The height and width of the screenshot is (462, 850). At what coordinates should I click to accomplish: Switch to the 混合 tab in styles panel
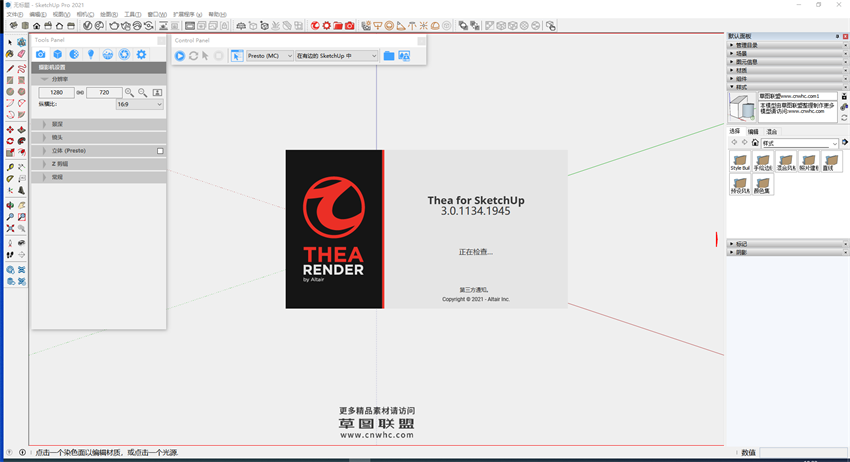[771, 131]
